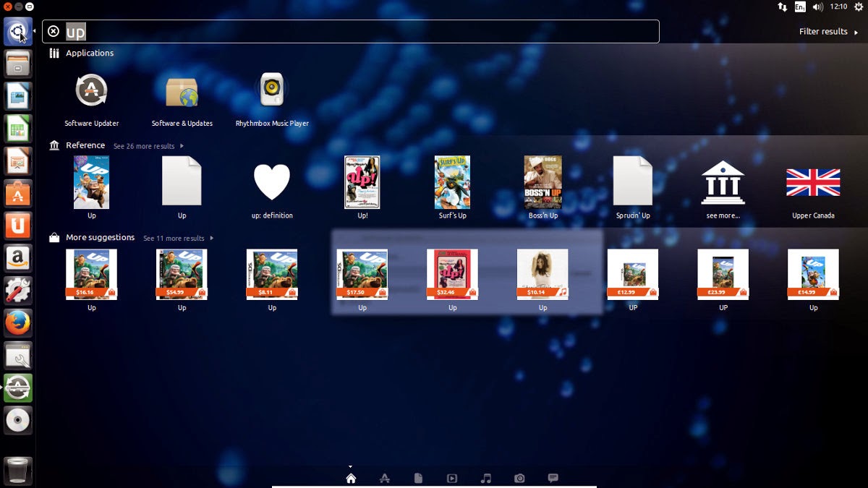
Task: Open the $32.46 Up shopping suggestion
Action: tap(452, 281)
